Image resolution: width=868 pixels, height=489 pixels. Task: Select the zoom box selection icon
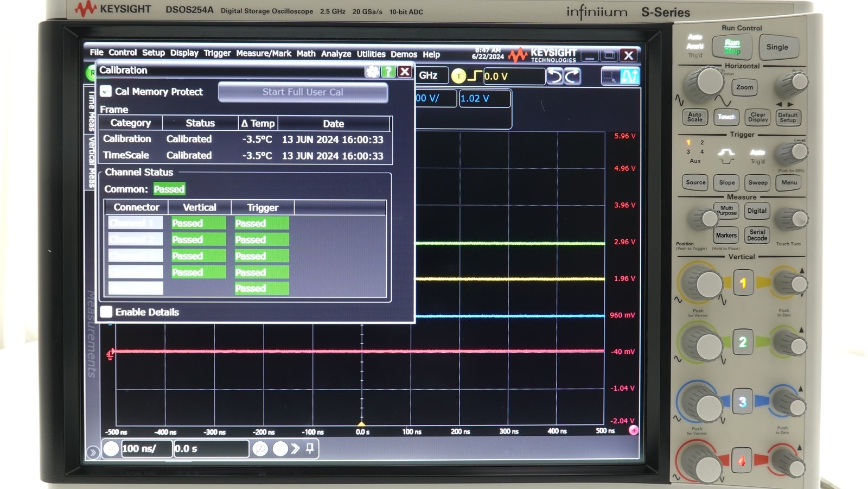(x=610, y=77)
